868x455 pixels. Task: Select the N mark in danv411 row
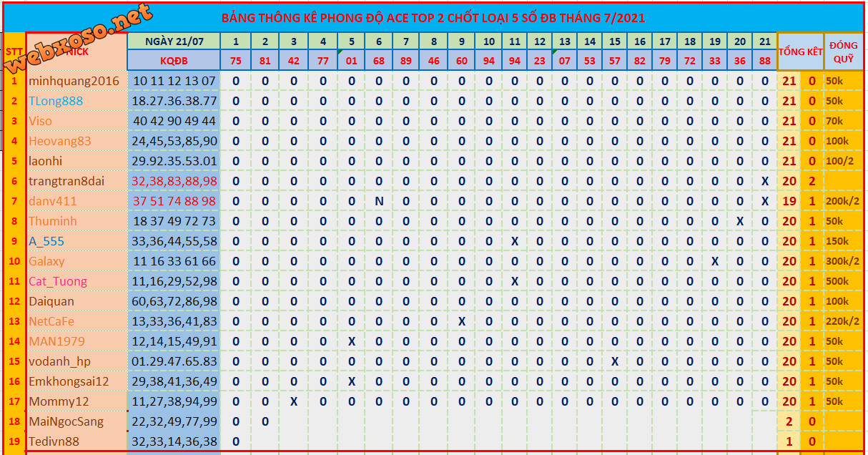point(379,201)
